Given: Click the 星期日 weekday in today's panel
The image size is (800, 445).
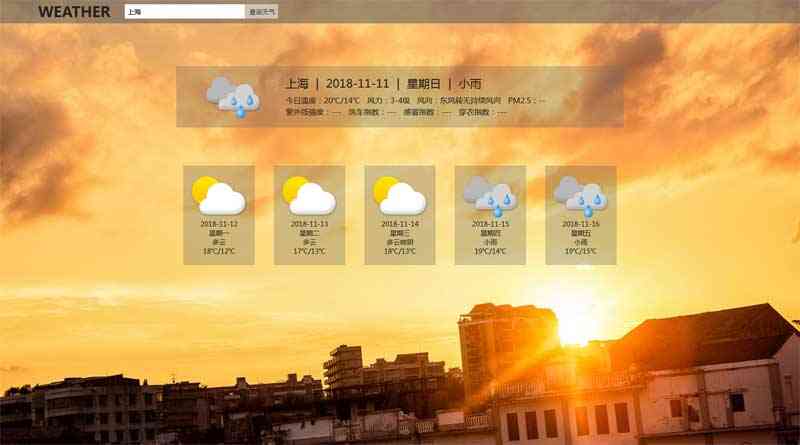Looking at the screenshot, I should tap(422, 84).
